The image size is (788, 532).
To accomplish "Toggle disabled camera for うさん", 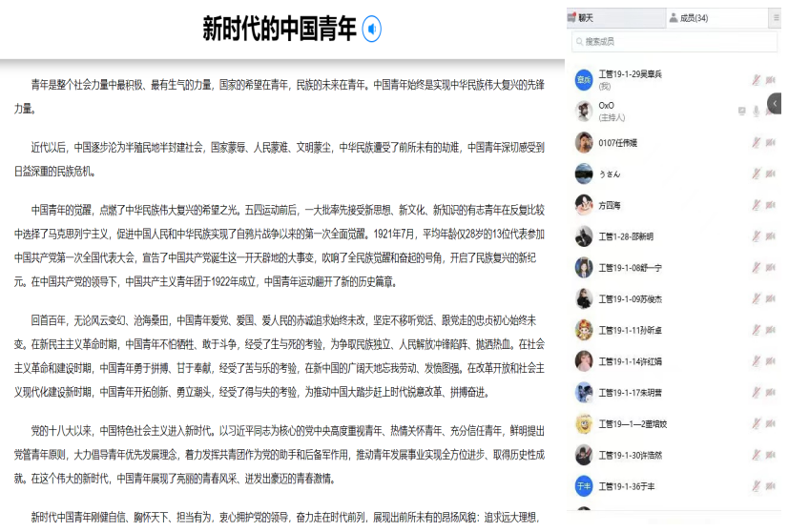I will click(x=771, y=174).
